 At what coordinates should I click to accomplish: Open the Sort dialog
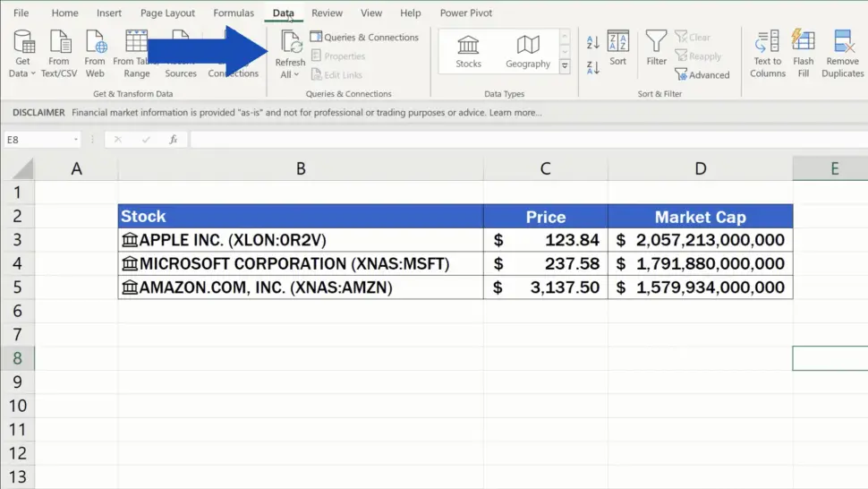617,48
